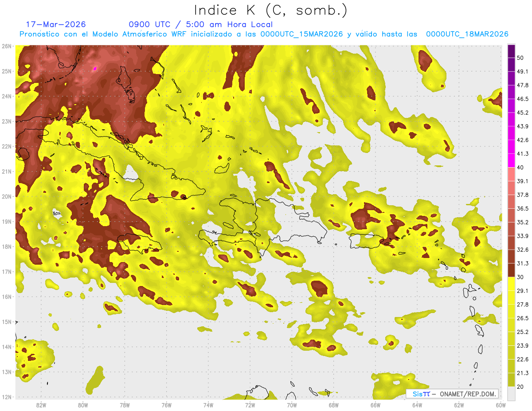Pick the gray colorbar segment below 20
Viewport: 532px width, 411px height.
pyautogui.click(x=511, y=393)
